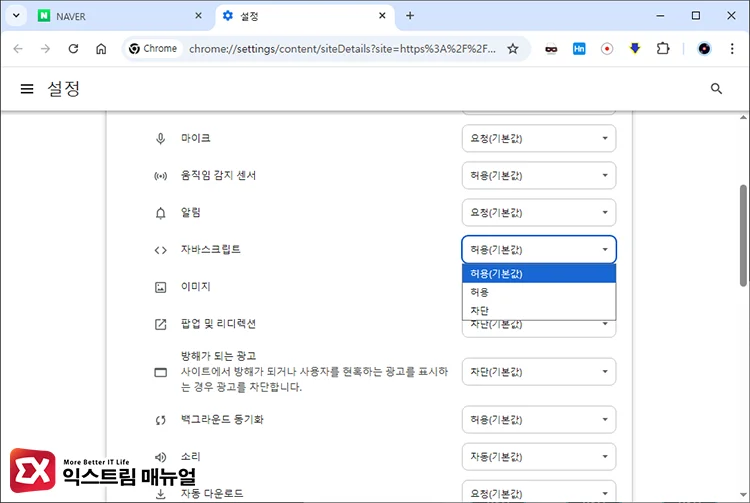
Task: Open the home page button
Action: coord(101,49)
